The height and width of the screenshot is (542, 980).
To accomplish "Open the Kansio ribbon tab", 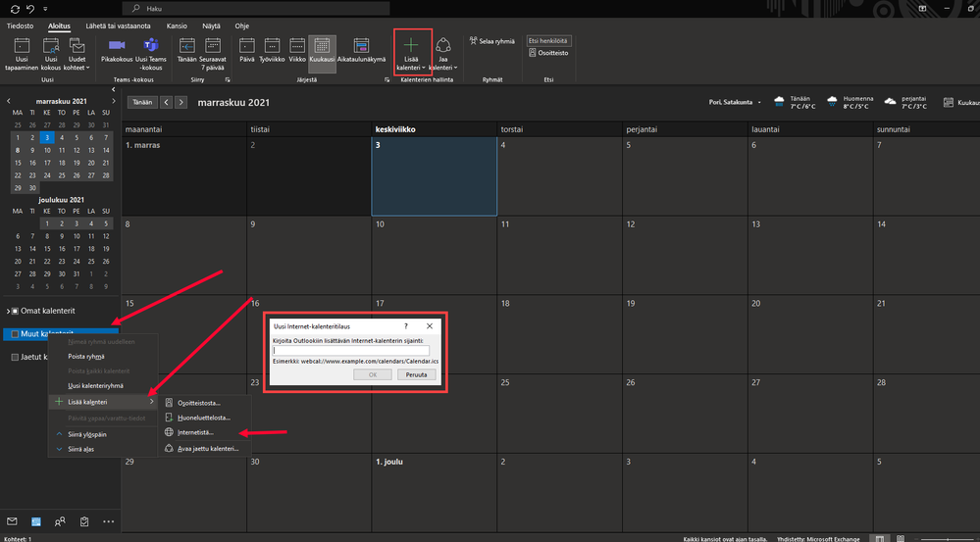I will tap(177, 24).
